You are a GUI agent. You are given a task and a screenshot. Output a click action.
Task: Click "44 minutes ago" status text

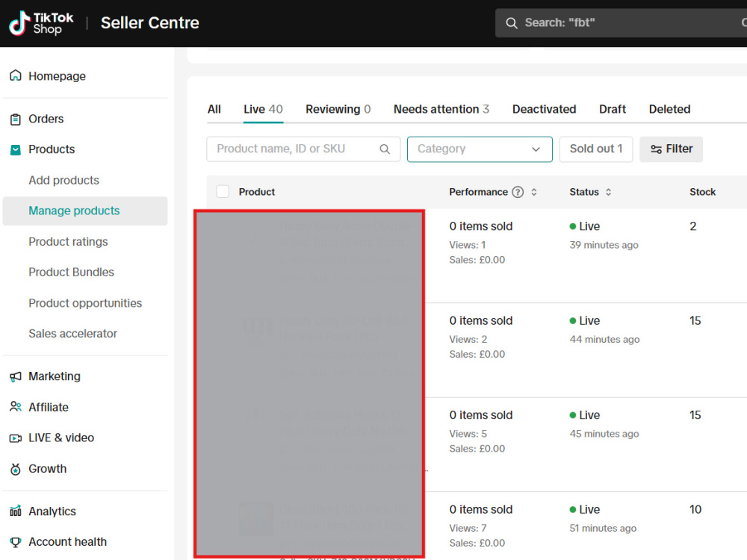604,340
